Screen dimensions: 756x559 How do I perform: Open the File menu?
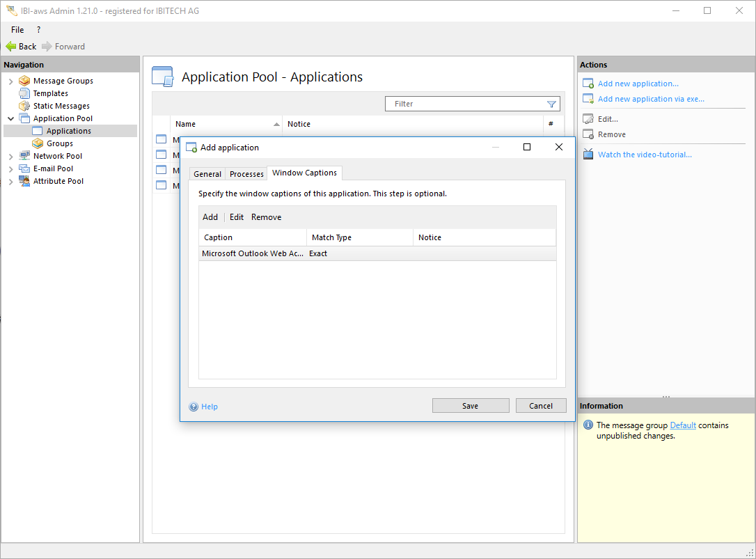pyautogui.click(x=17, y=30)
